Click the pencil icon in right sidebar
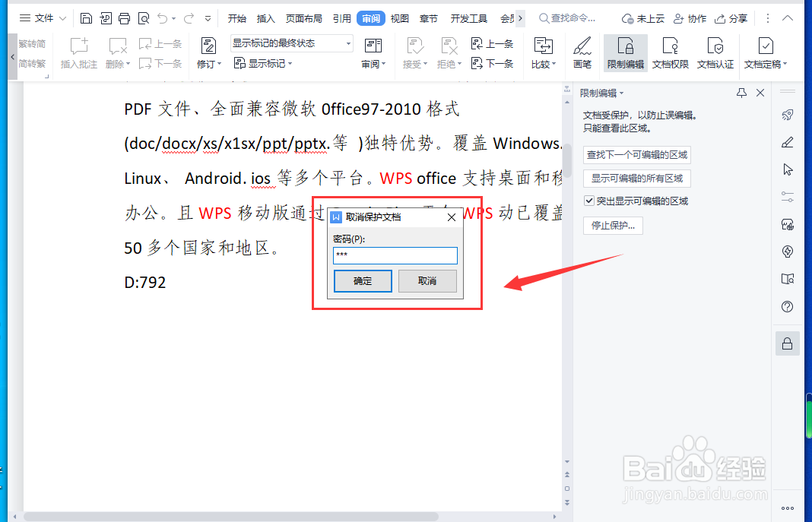The width and height of the screenshot is (812, 522). click(787, 142)
